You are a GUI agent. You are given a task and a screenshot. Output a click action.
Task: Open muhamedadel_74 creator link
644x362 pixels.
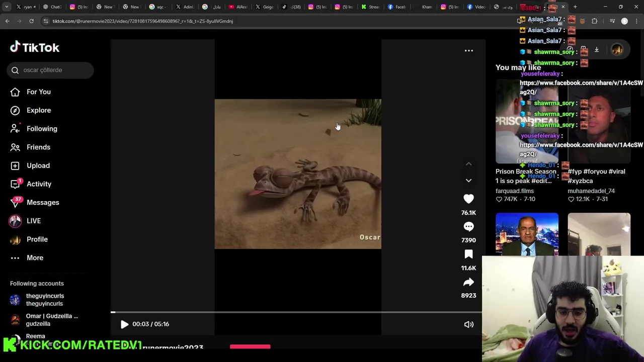click(591, 191)
